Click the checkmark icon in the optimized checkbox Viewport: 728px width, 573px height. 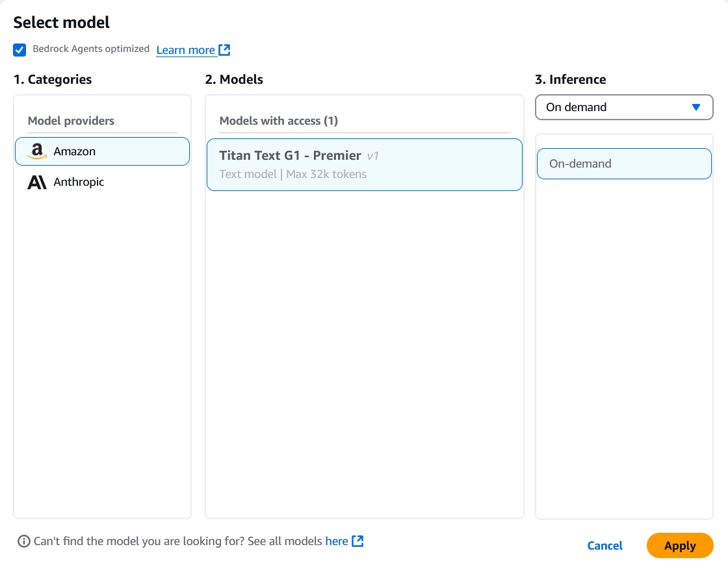(19, 49)
